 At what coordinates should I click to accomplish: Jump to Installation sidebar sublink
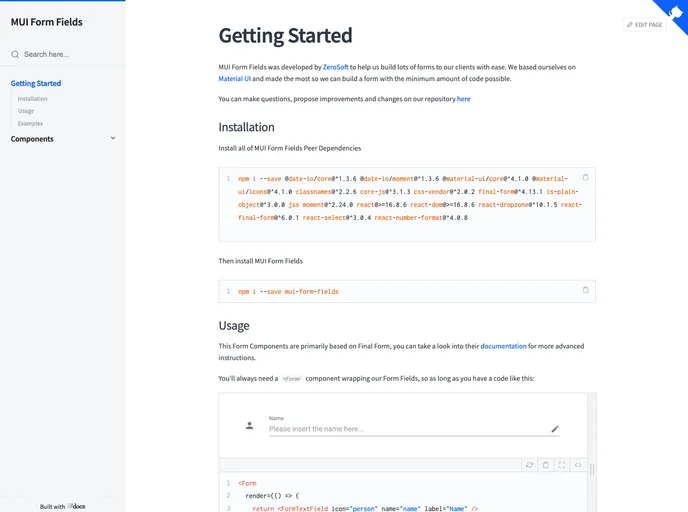coord(32,99)
